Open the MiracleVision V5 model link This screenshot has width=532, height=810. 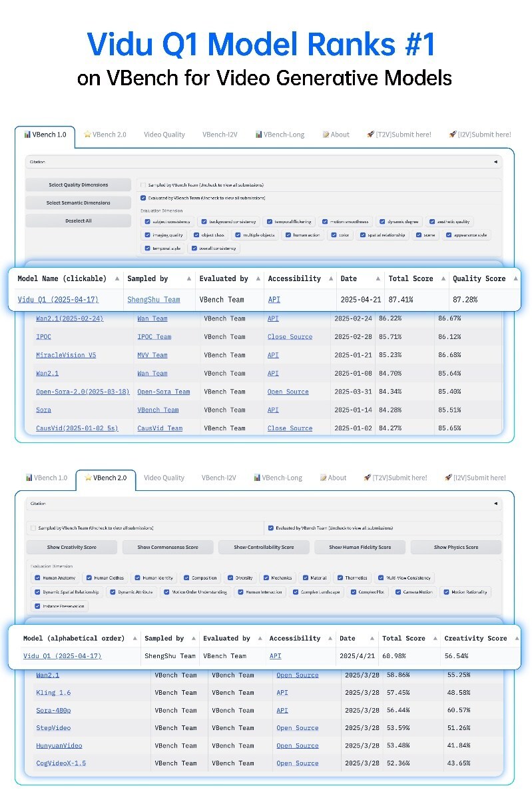(66, 355)
